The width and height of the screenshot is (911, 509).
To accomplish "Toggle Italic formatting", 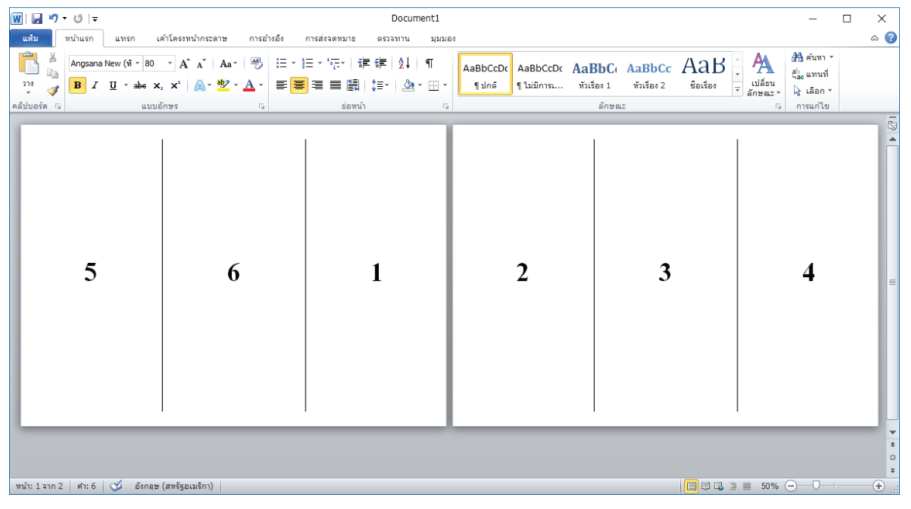I will pos(95,86).
